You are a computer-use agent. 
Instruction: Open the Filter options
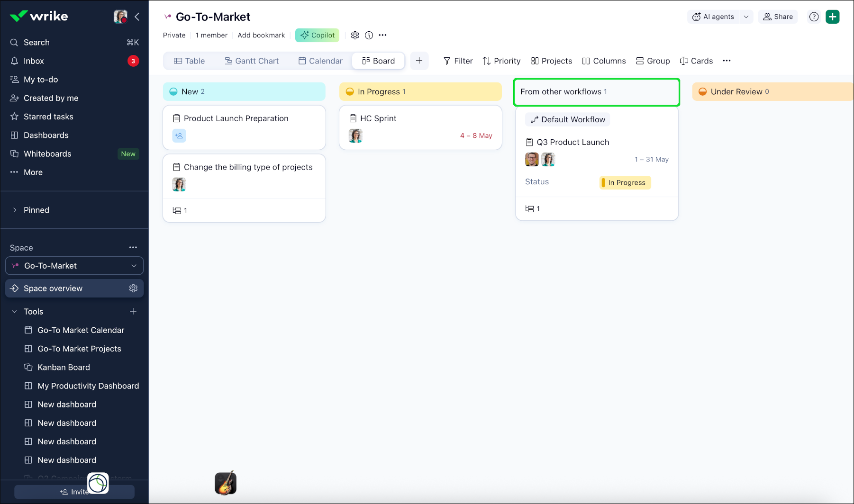tap(458, 61)
